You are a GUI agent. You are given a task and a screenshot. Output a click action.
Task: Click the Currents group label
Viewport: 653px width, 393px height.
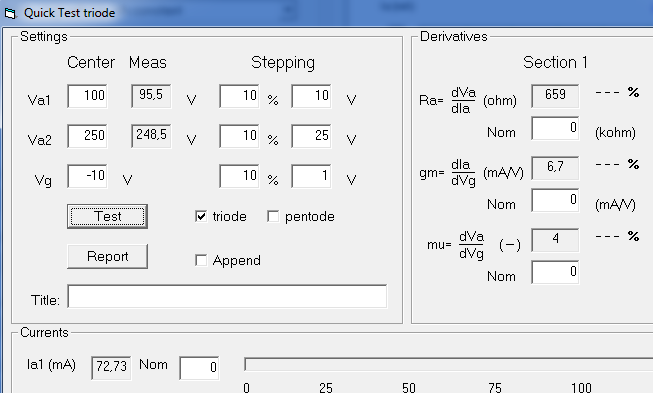(44, 333)
